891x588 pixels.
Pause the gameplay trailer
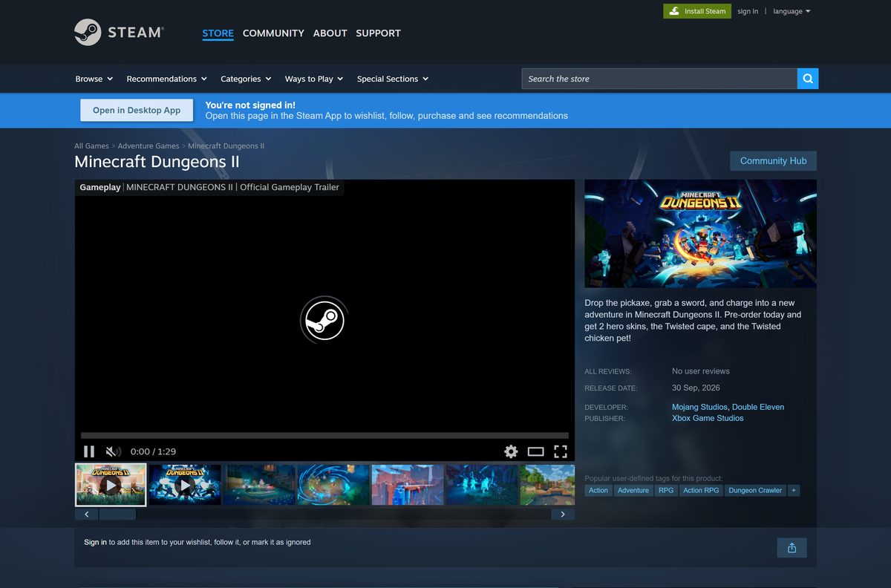(89, 451)
